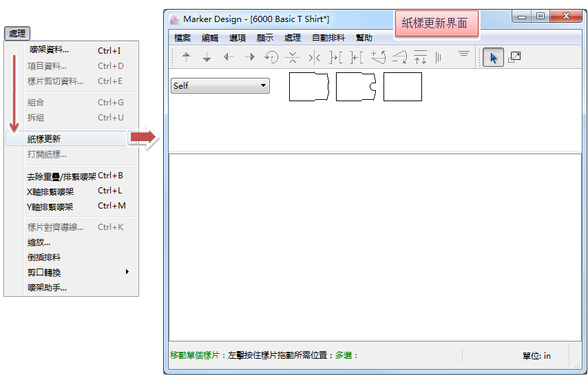The height and width of the screenshot is (378, 588).
Task: Click the move piece right arrow icon
Action: point(250,58)
